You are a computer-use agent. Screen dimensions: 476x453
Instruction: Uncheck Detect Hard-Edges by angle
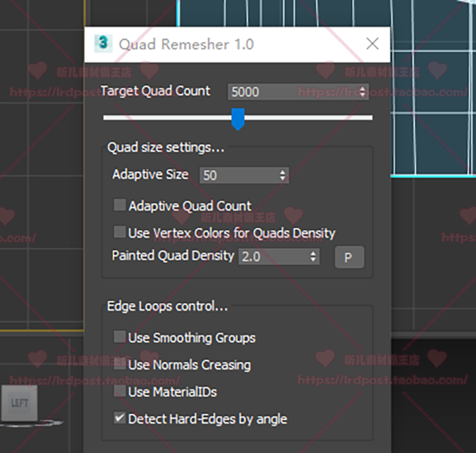119,418
